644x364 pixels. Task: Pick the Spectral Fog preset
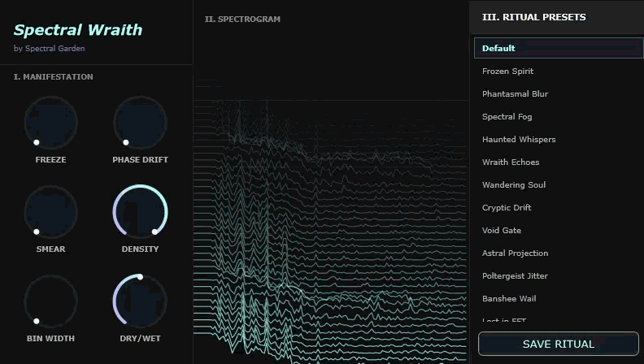pyautogui.click(x=559, y=116)
